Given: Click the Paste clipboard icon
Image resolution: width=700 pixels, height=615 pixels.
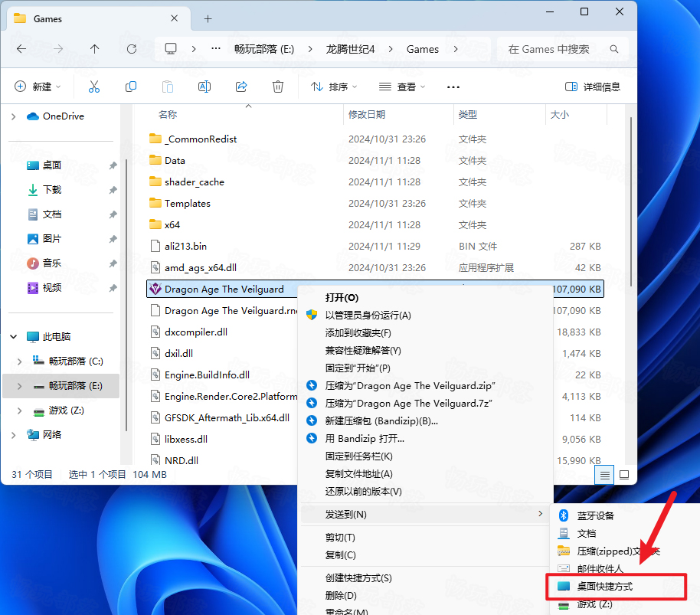Looking at the screenshot, I should (x=168, y=87).
